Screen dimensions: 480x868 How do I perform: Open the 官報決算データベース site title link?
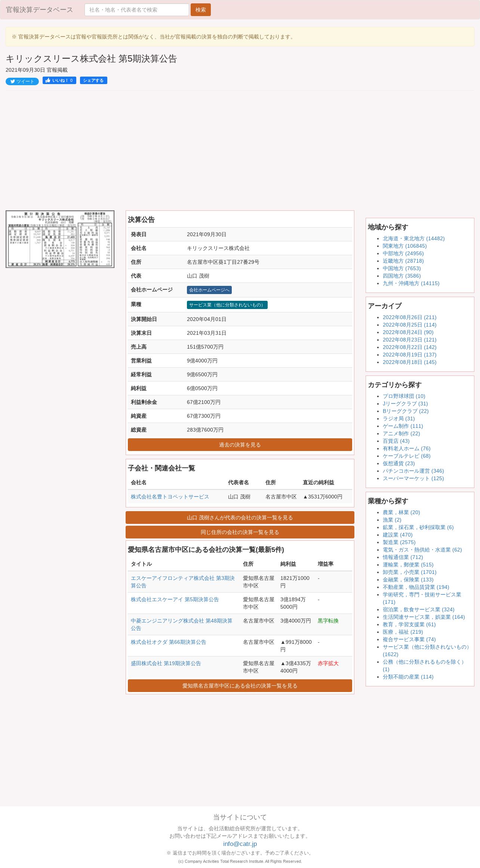click(x=39, y=10)
